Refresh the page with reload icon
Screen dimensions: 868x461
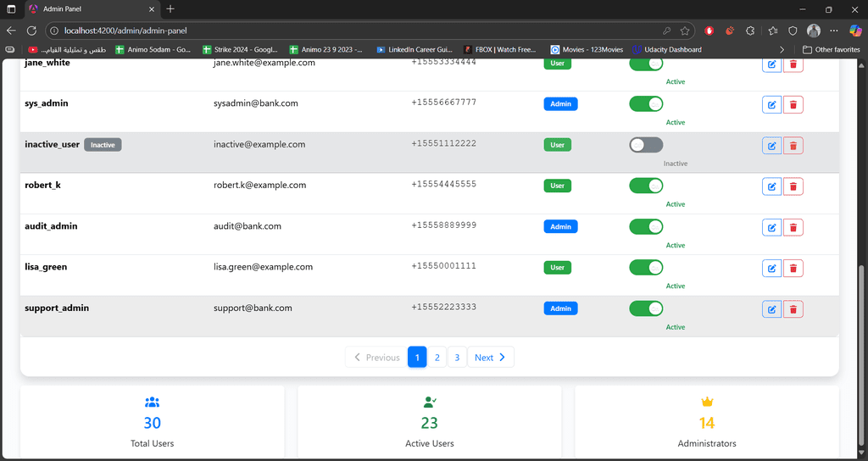point(32,31)
